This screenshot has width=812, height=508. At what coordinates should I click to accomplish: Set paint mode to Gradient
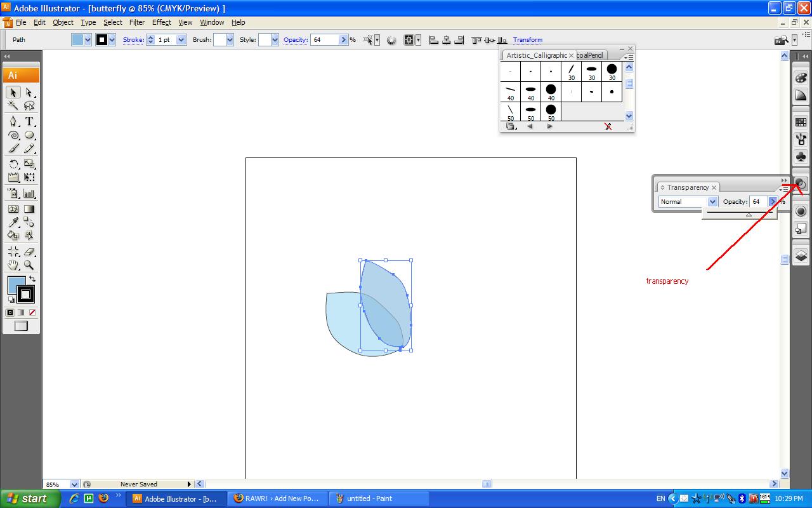point(21,312)
